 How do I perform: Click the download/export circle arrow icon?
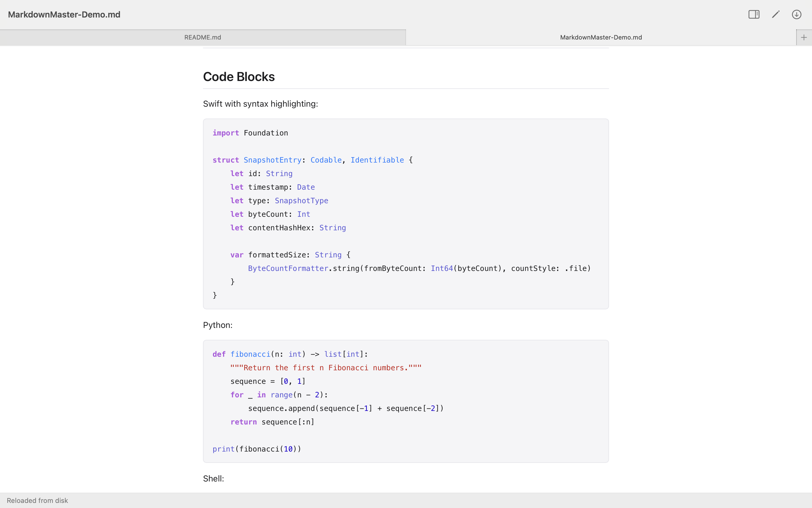tap(796, 14)
